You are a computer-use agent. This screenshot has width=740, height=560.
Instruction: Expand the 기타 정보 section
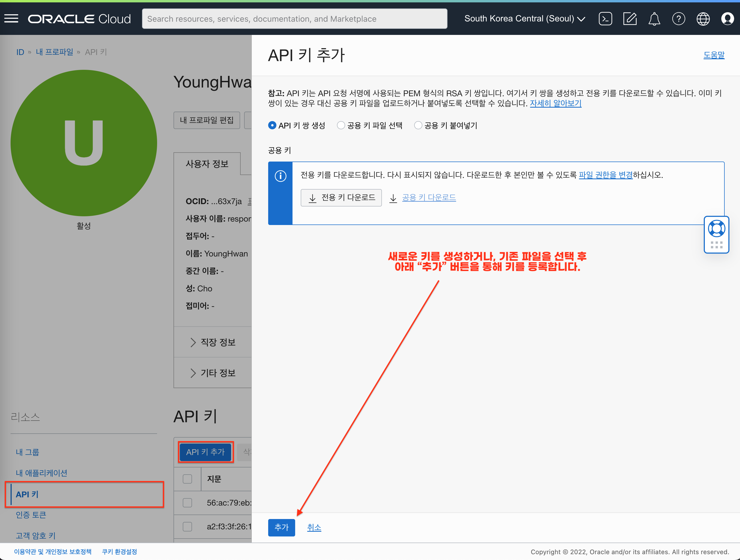click(x=213, y=373)
